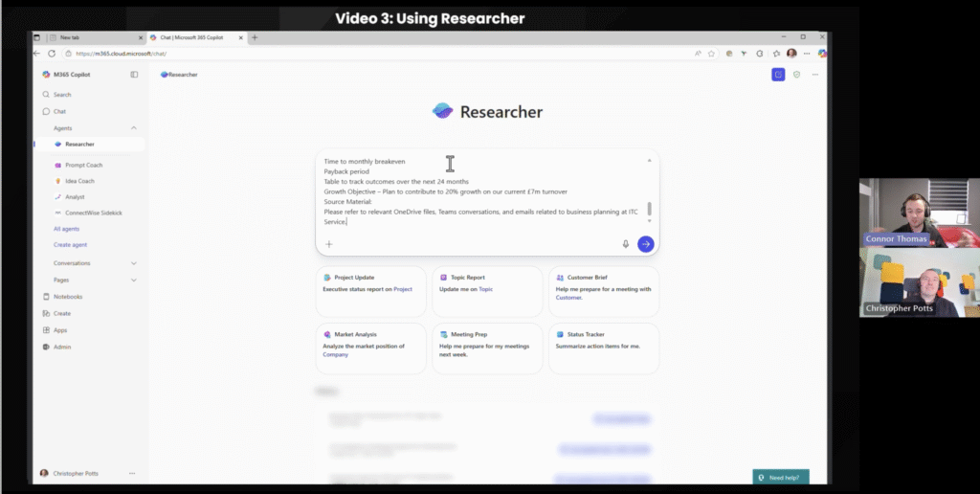Click Connor Thomas video tile
The width and height of the screenshot is (980, 494).
tap(919, 213)
